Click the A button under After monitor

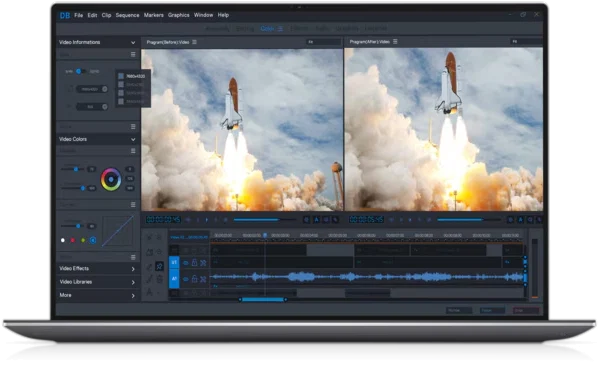pyautogui.click(x=520, y=220)
